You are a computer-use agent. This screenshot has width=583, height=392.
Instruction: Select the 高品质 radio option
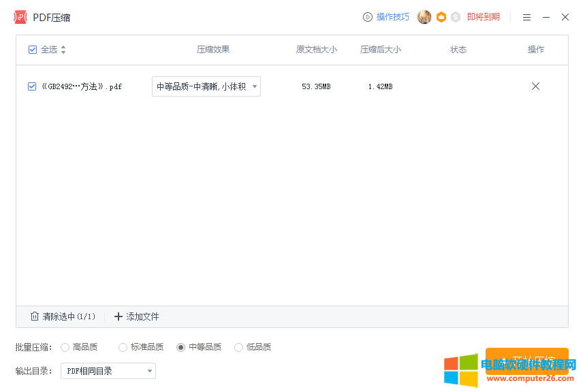point(65,347)
